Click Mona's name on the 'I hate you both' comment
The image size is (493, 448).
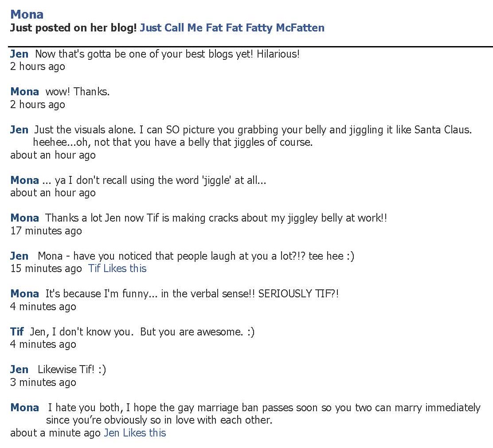click(24, 408)
